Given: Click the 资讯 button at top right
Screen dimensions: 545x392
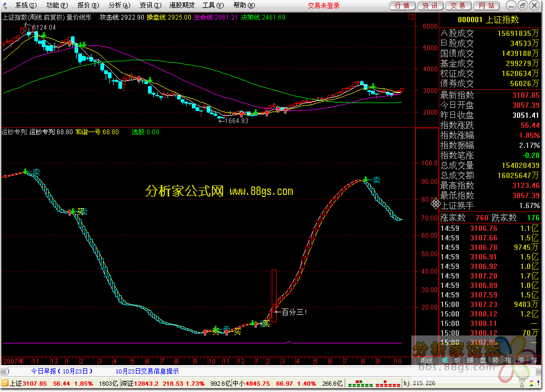Looking at the screenshot, I should coord(430,6).
